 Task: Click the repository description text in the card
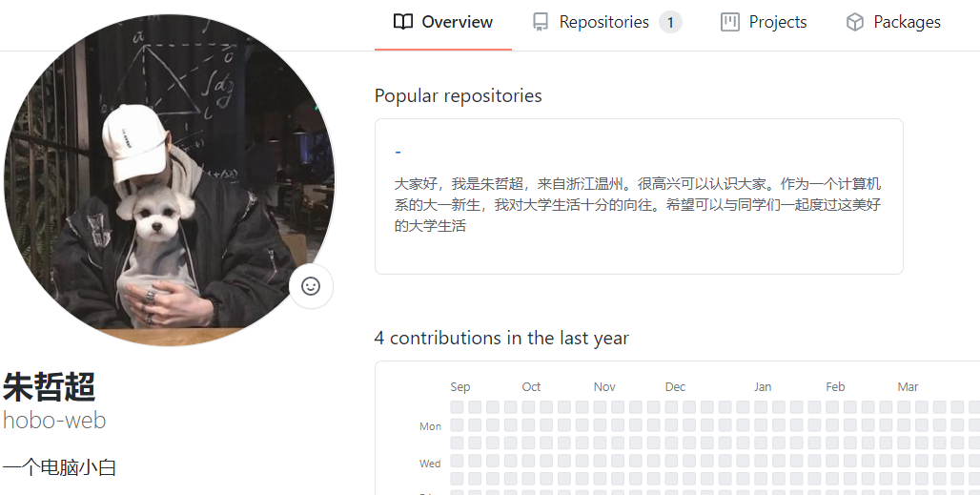(x=638, y=204)
